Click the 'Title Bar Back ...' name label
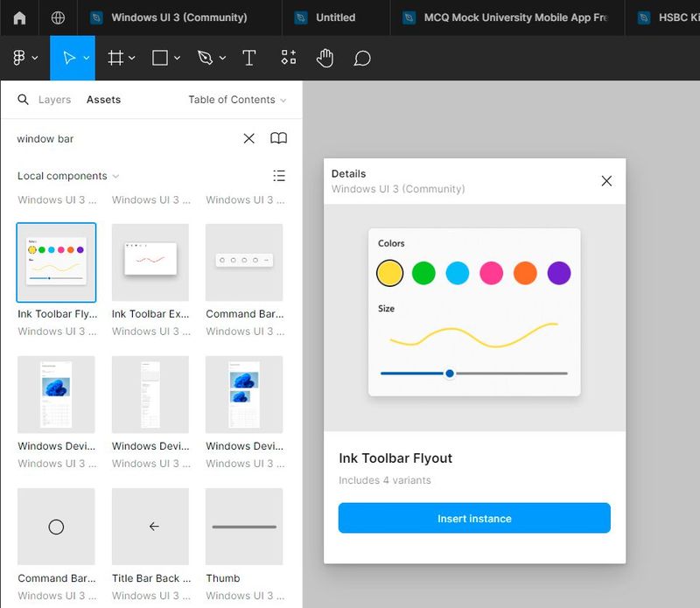700x608 pixels. (x=151, y=578)
